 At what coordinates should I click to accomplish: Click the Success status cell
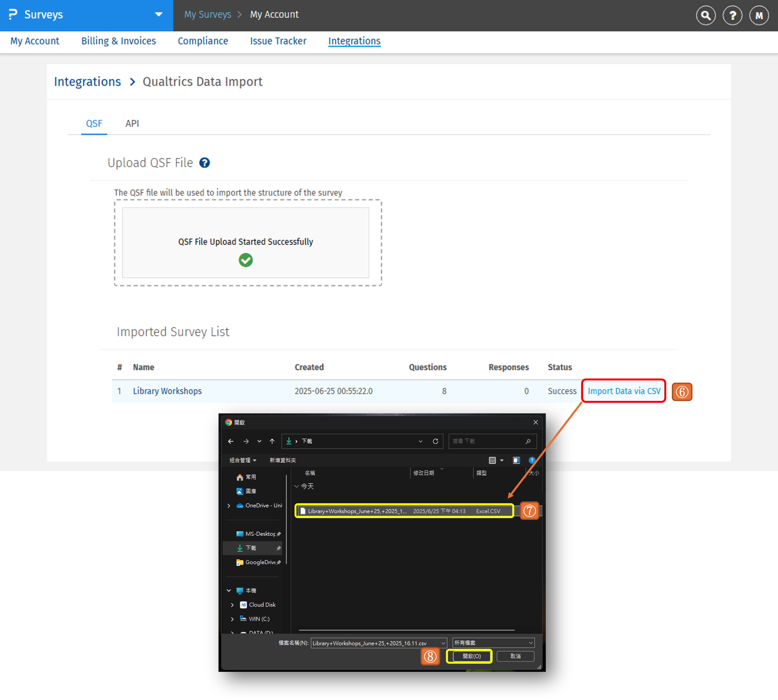(x=562, y=391)
